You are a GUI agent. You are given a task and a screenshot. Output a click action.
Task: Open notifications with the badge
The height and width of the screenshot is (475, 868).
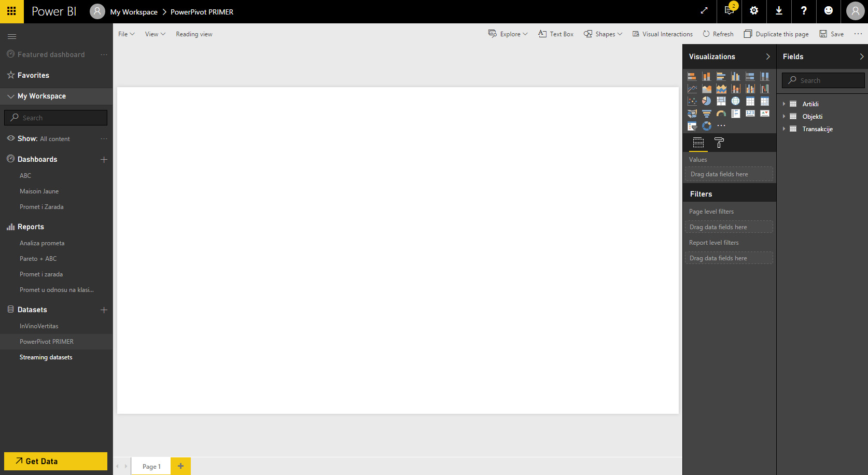pos(729,11)
